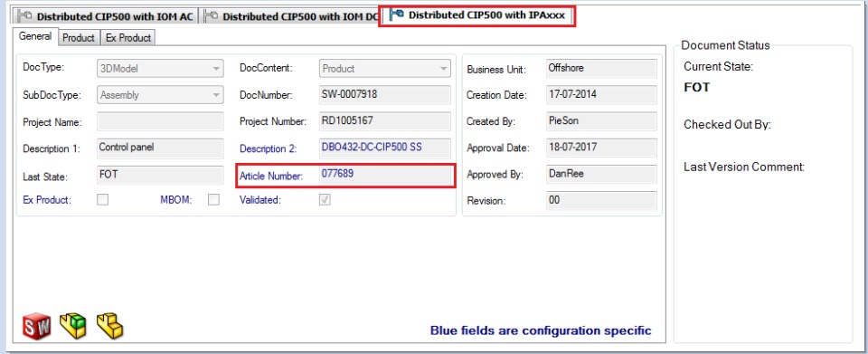The height and width of the screenshot is (354, 868).
Task: Open the DocType 3DModel dropdown
Action: [160, 69]
